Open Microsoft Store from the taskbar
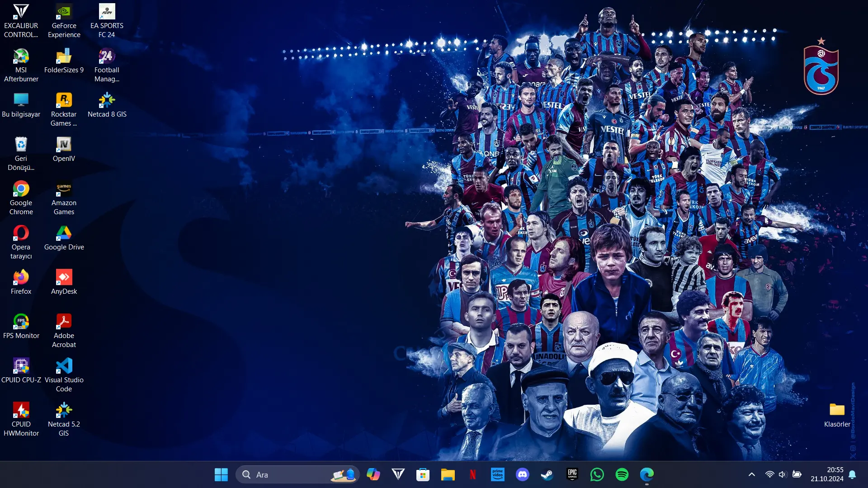Viewport: 868px width, 488px height. pos(423,474)
